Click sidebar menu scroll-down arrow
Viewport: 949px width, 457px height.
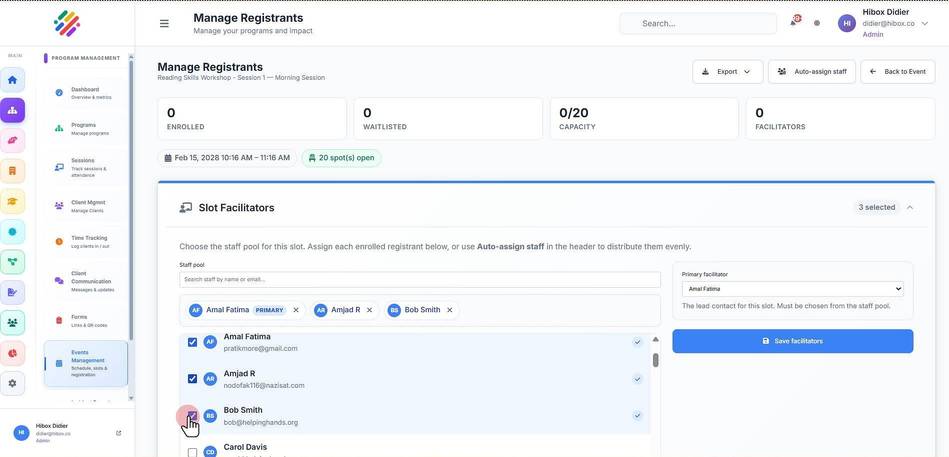pos(132,398)
